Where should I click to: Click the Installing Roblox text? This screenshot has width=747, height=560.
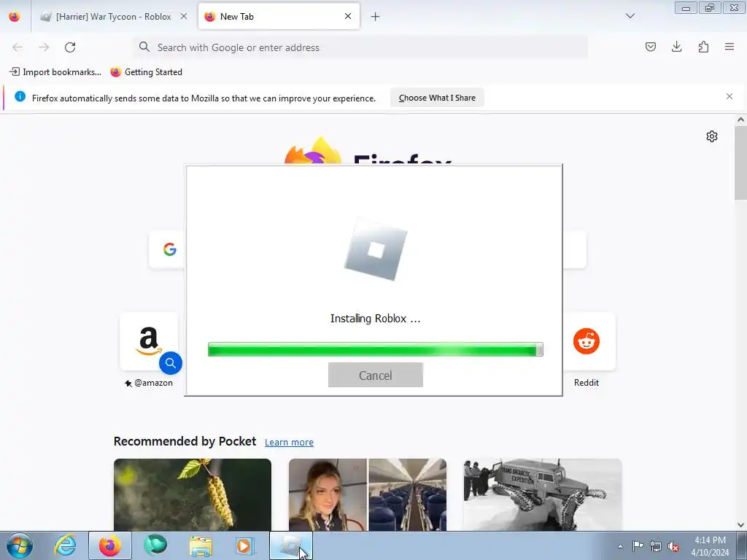click(x=376, y=319)
